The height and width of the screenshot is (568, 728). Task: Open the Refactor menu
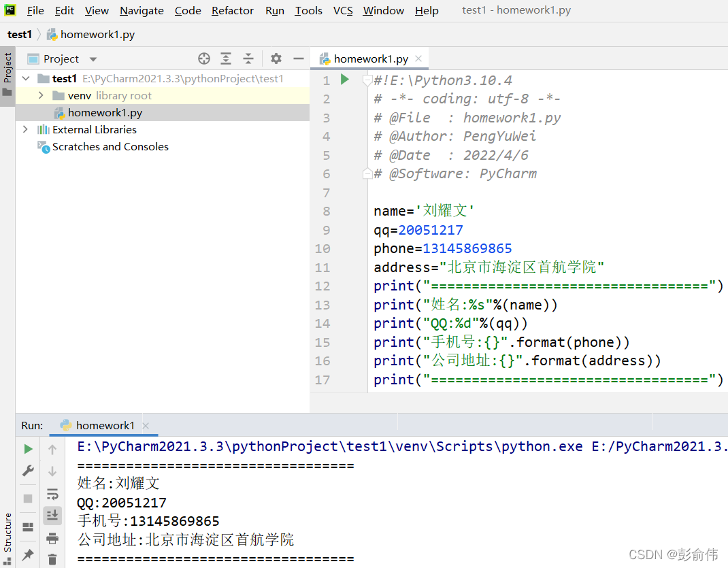233,11
